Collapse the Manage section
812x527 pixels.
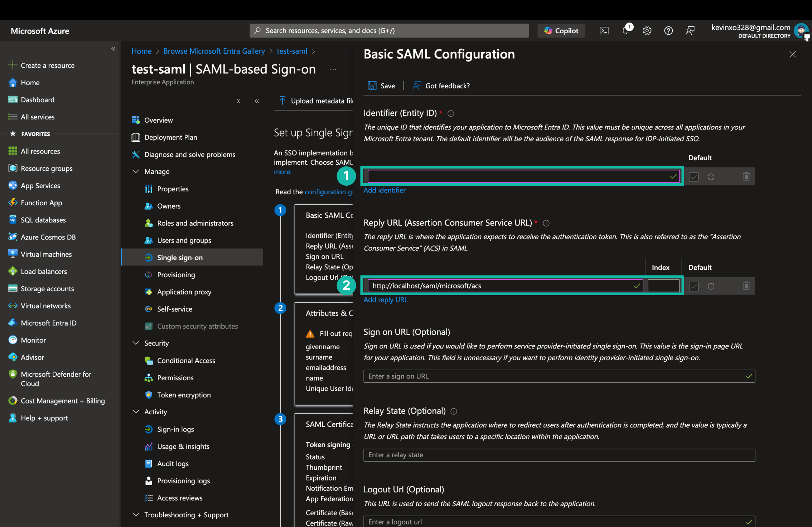[x=136, y=172]
